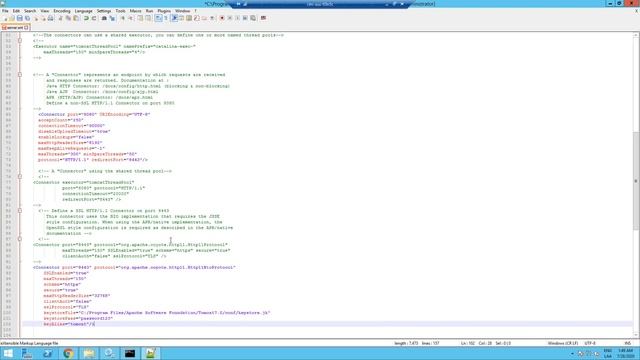
Task: Click the Zoom Out toolbar icon
Action: [131, 18]
